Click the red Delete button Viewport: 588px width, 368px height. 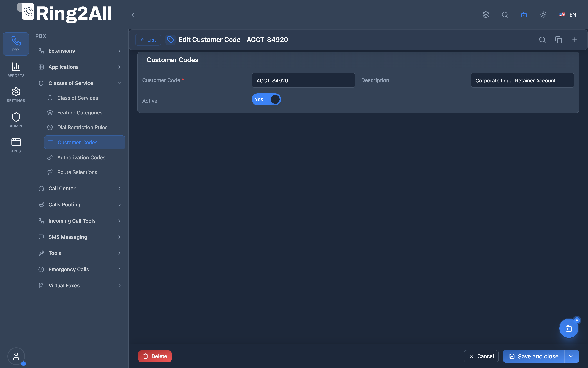[x=155, y=356]
